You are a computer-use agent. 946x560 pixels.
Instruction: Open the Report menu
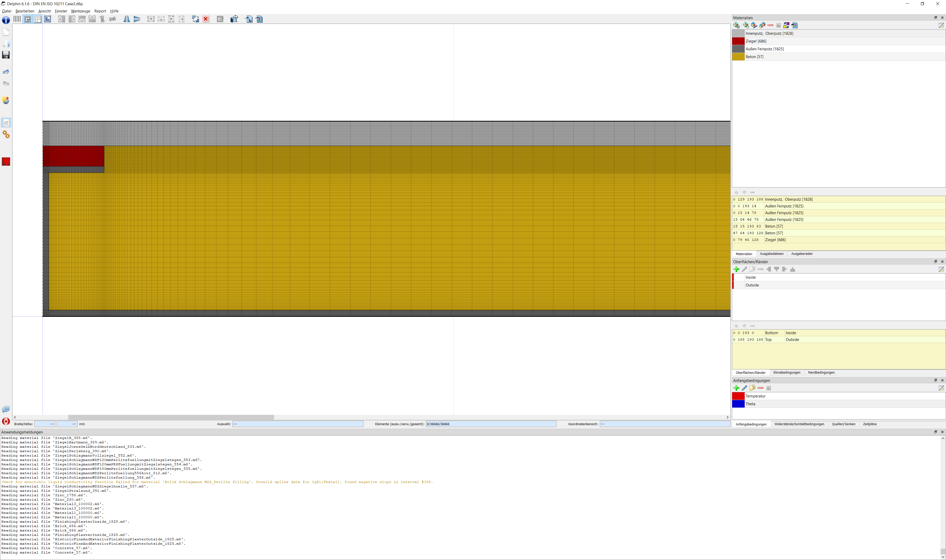pyautogui.click(x=100, y=11)
